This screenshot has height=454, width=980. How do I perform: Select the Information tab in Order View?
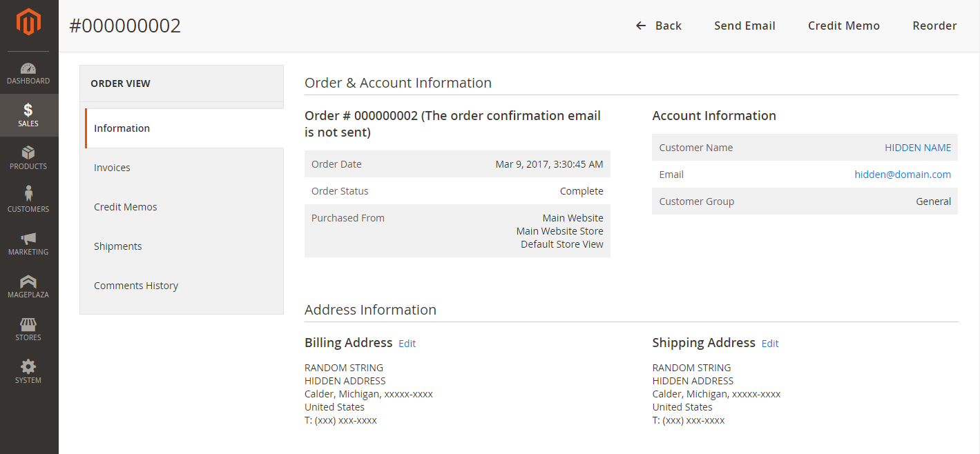(184, 128)
